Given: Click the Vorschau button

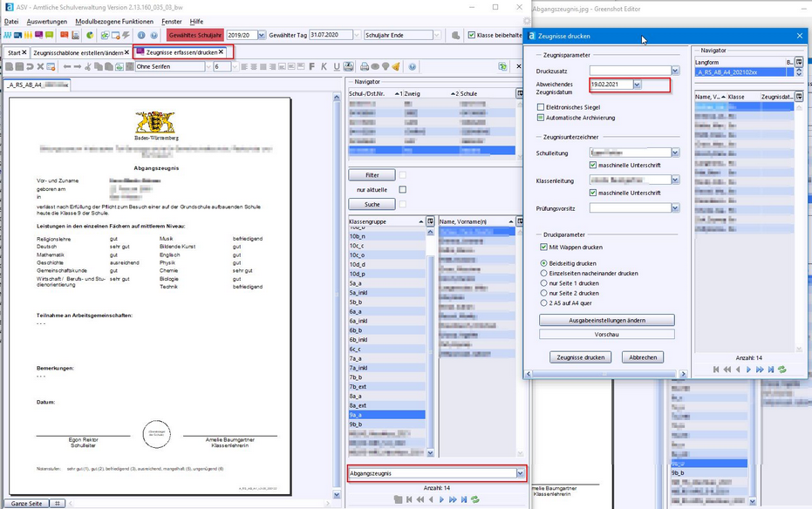Looking at the screenshot, I should [x=606, y=334].
